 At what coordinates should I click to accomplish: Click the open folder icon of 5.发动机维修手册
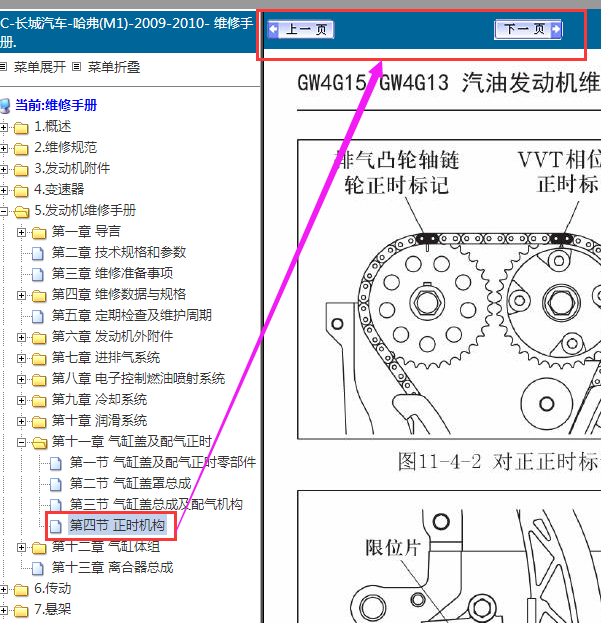[x=21, y=212]
